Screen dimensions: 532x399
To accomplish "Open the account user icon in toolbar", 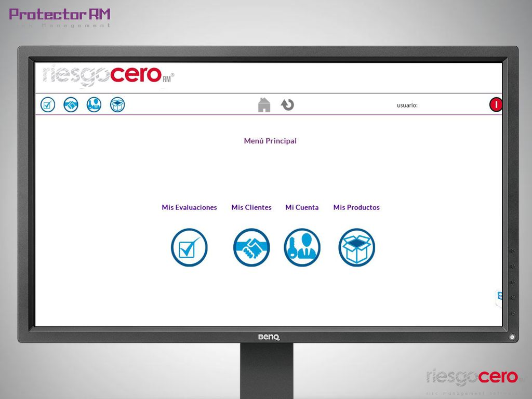I will click(94, 104).
